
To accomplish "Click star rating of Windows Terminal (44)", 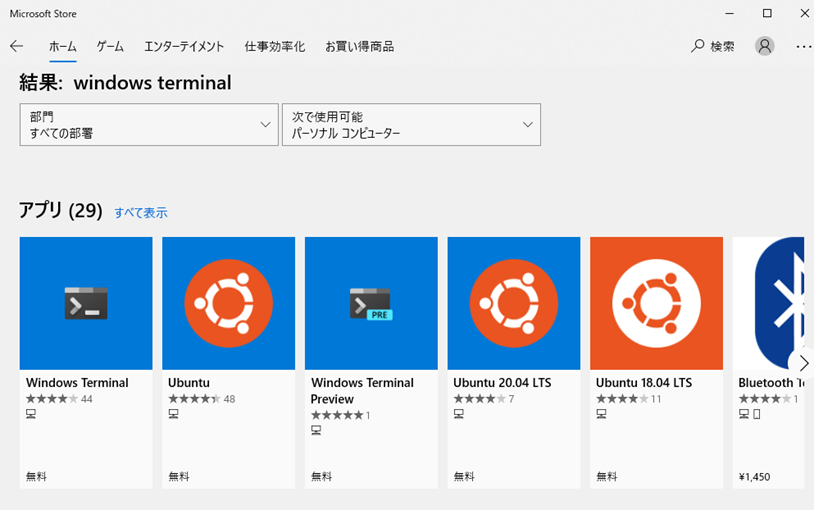I will click(52, 399).
